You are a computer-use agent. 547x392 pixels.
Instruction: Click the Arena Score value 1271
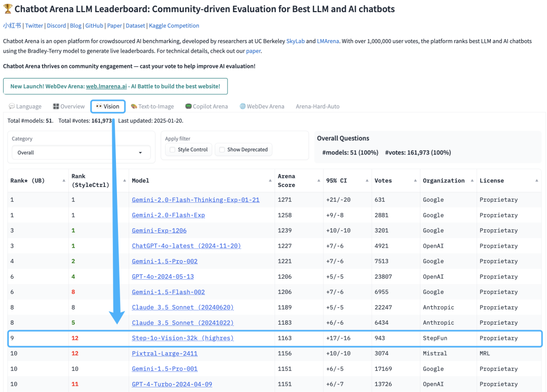click(x=285, y=200)
